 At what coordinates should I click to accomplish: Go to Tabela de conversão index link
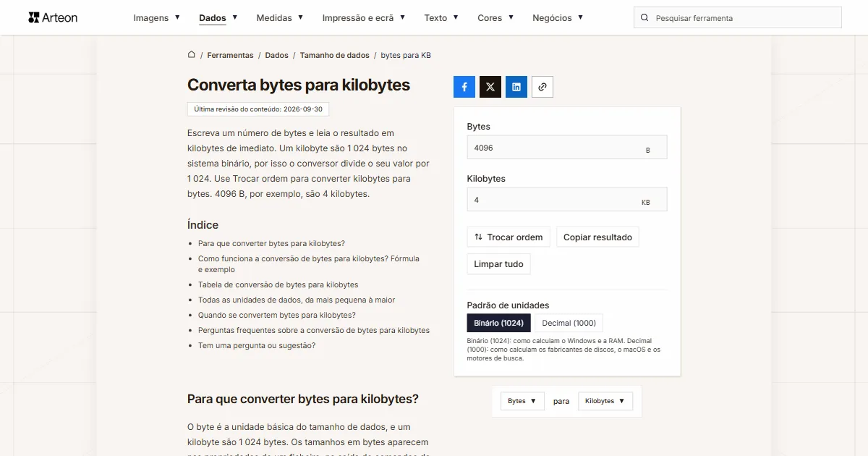coord(278,284)
